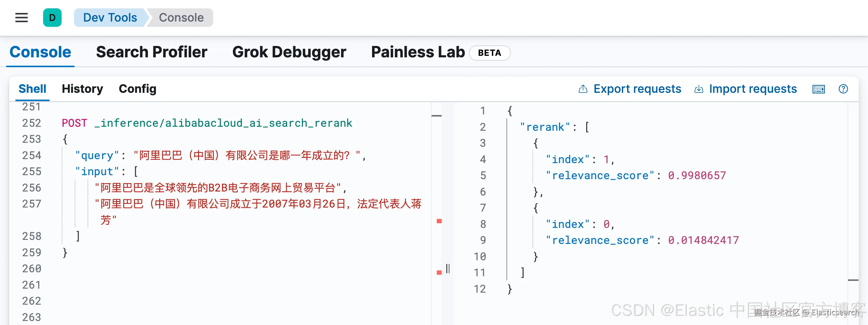Click the "rerank" key in the response
This screenshot has width=868, height=325.
[545, 127]
